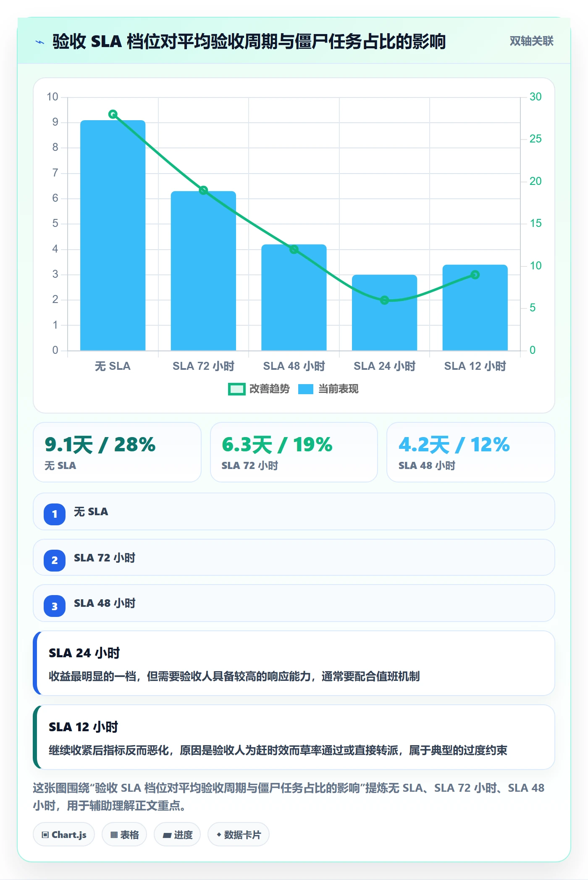Screen dimensions: 588x880
Task: Click the 数据卡片 tag
Action: [239, 835]
